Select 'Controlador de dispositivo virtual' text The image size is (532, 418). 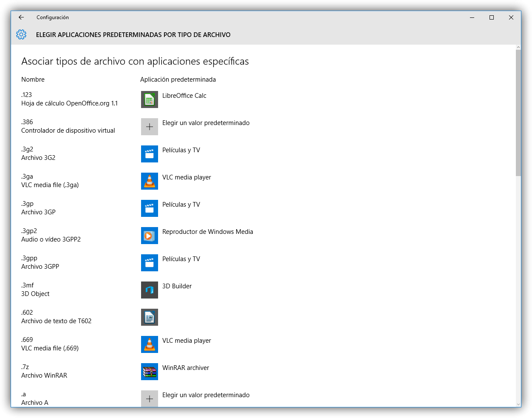[x=68, y=131]
